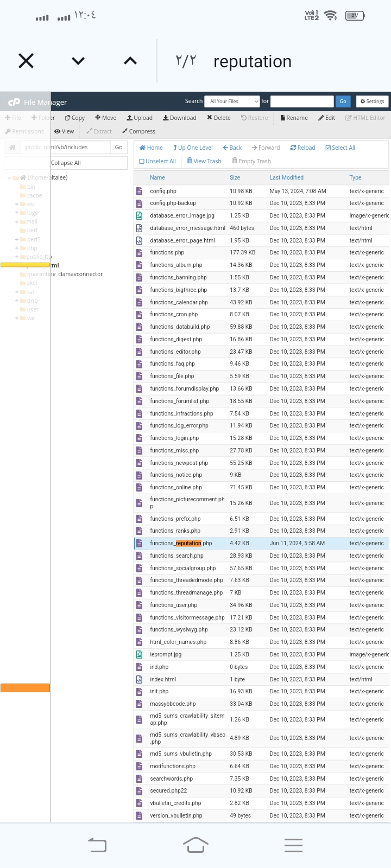Click Upload in the toolbar
Viewport: 391px width, 868px height.
140,118
